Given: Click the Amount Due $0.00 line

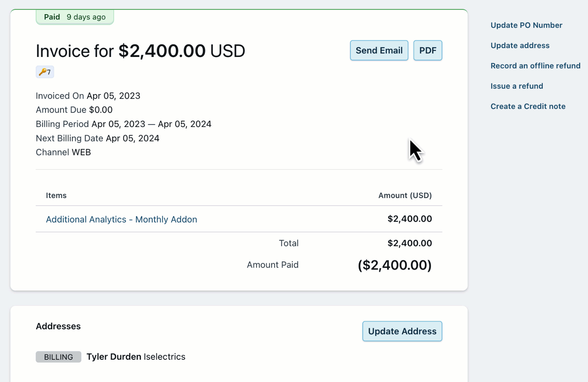Looking at the screenshot, I should pos(74,110).
